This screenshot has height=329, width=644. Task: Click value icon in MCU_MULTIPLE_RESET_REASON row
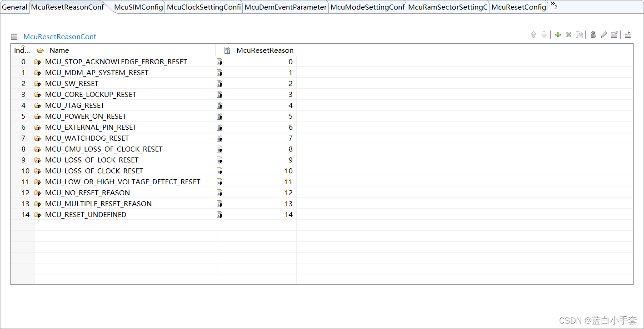pyautogui.click(x=220, y=204)
